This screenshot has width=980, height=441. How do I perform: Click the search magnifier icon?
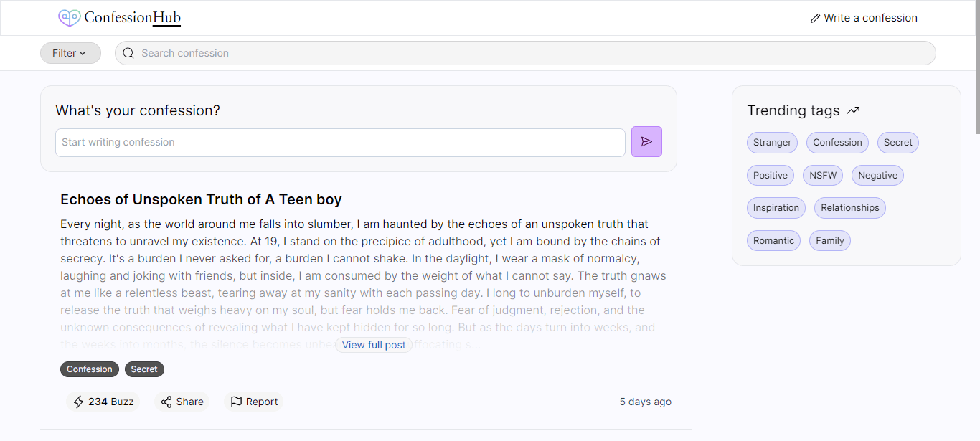128,53
